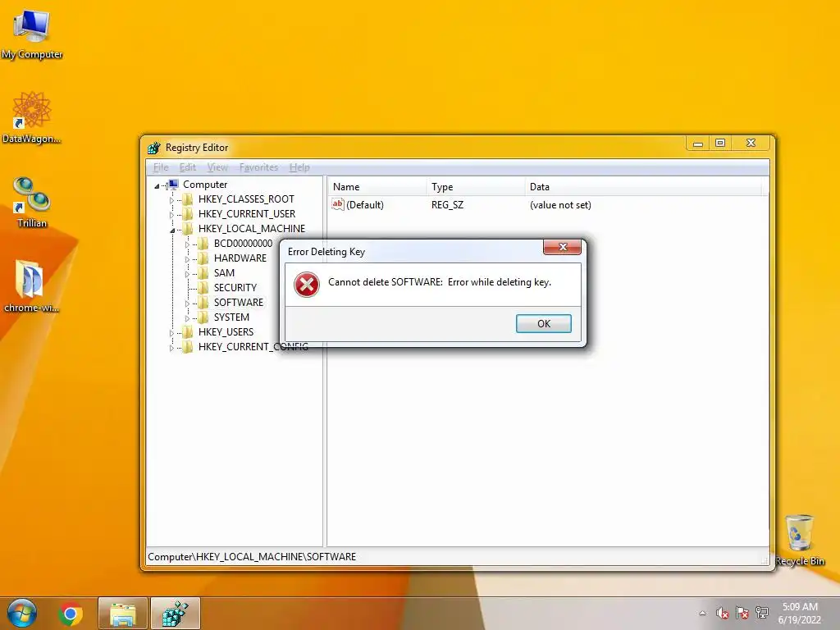840x630 pixels.
Task: Launch Chrome from the taskbar
Action: pyautogui.click(x=71, y=614)
